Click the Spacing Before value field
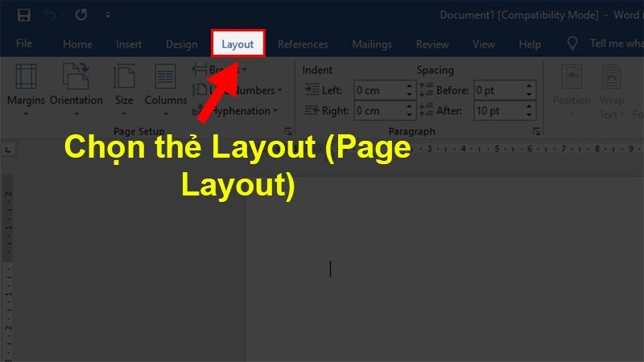The height and width of the screenshot is (362, 644). coord(499,90)
